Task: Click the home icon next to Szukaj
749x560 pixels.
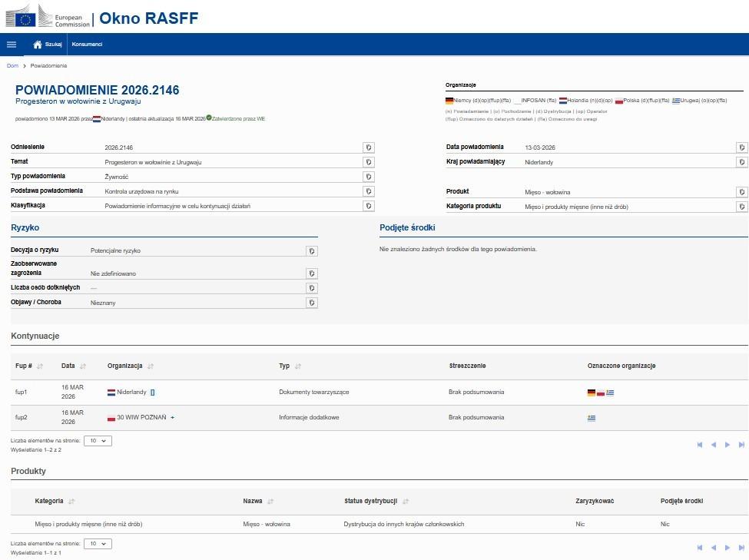Action: (x=37, y=45)
